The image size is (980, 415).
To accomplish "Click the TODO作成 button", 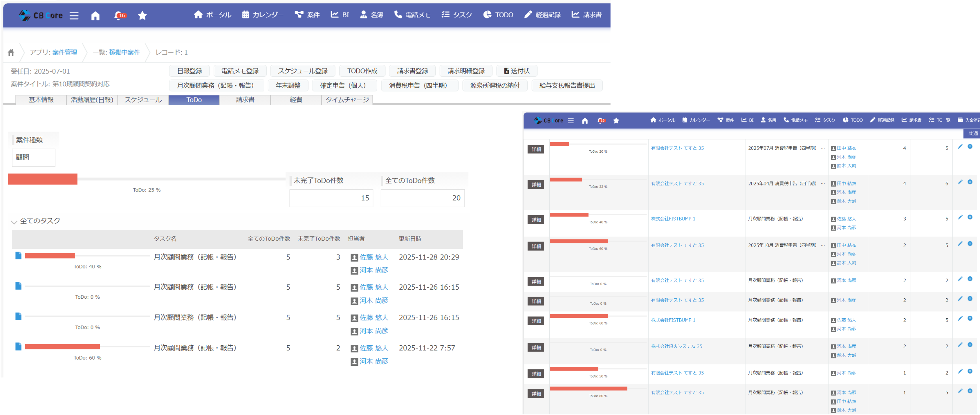I will [362, 71].
